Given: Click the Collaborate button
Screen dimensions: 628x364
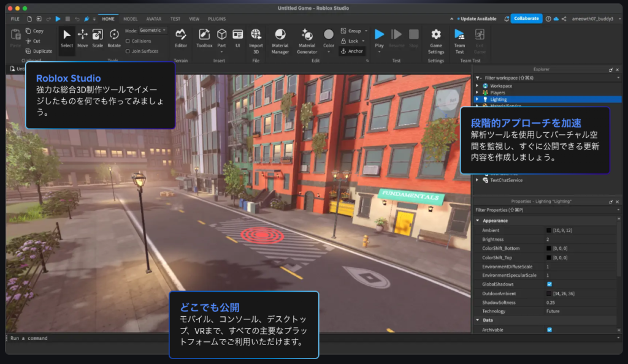Looking at the screenshot, I should 526,18.
